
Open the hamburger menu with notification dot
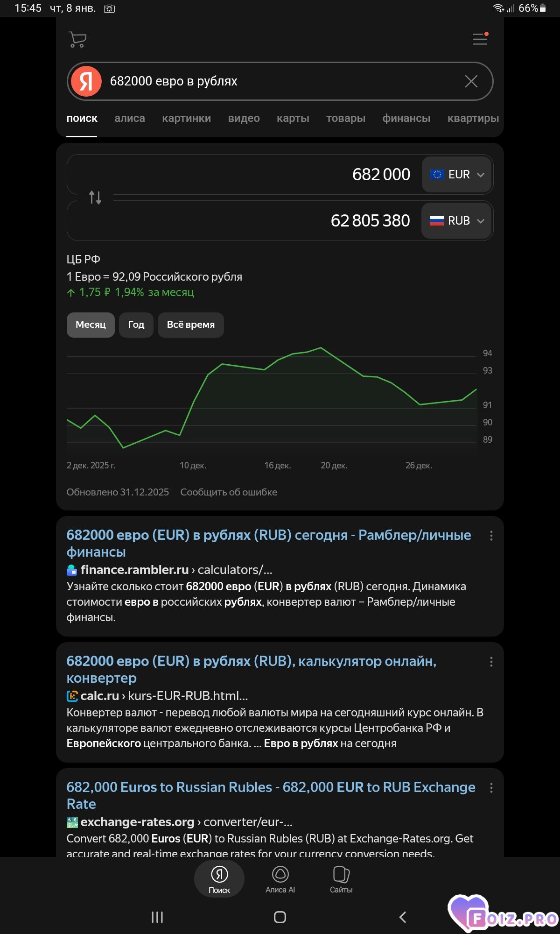479,39
